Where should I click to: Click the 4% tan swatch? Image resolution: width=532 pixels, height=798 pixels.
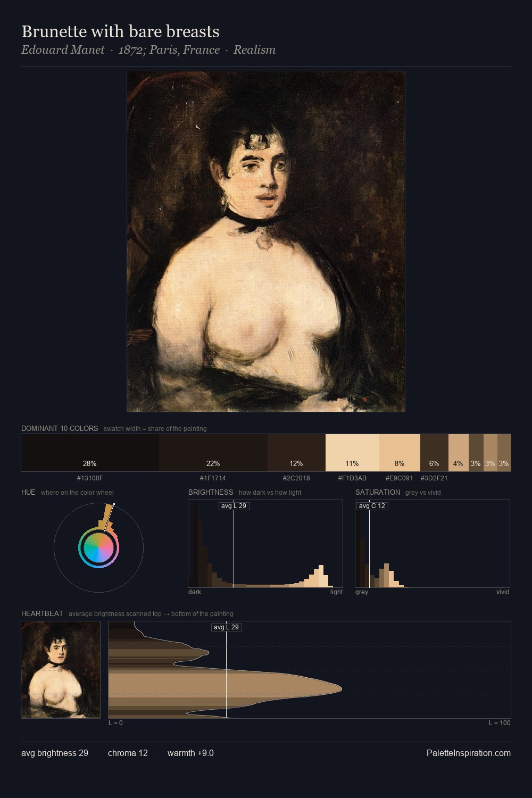458,453
